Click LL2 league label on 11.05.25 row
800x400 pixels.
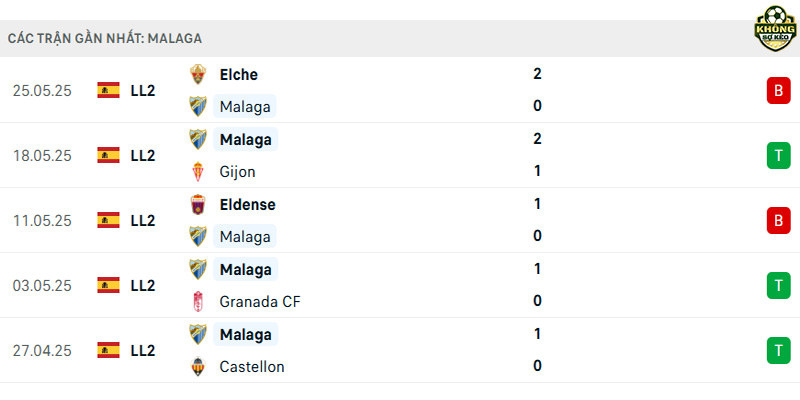coord(143,220)
